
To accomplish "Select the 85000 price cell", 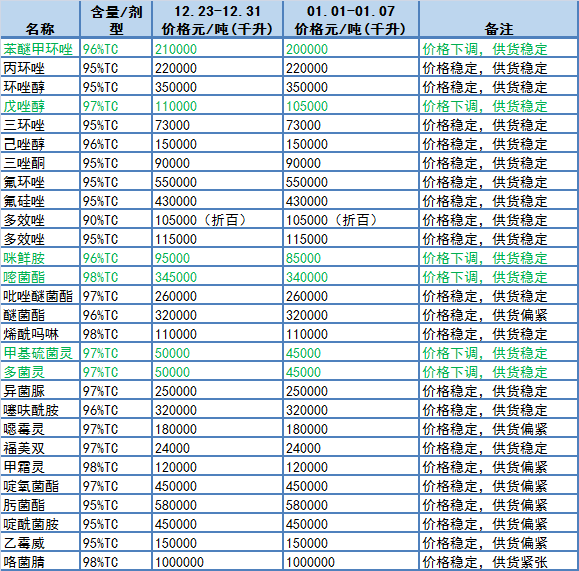I will [351, 258].
